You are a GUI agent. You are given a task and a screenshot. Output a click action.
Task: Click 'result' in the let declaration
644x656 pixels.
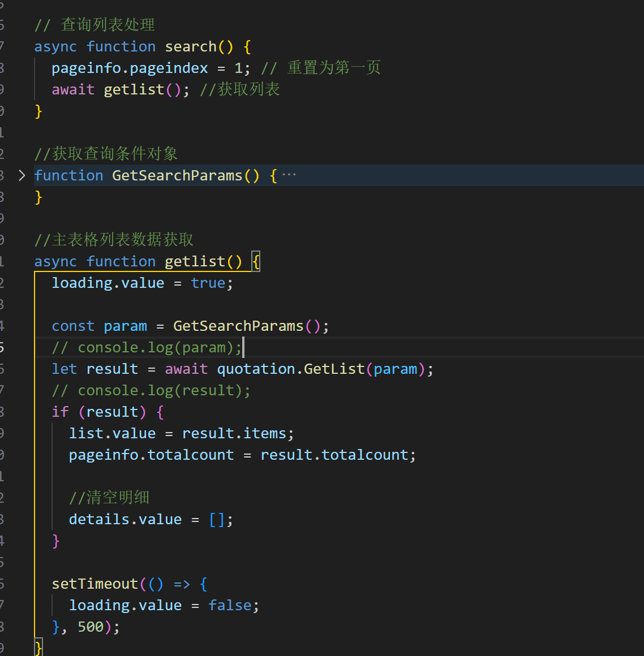(112, 369)
